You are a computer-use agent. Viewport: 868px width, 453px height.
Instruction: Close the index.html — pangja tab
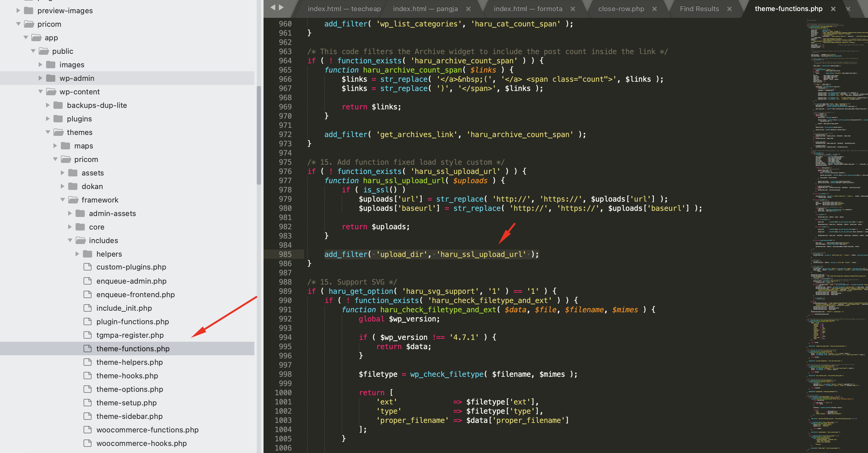click(468, 9)
